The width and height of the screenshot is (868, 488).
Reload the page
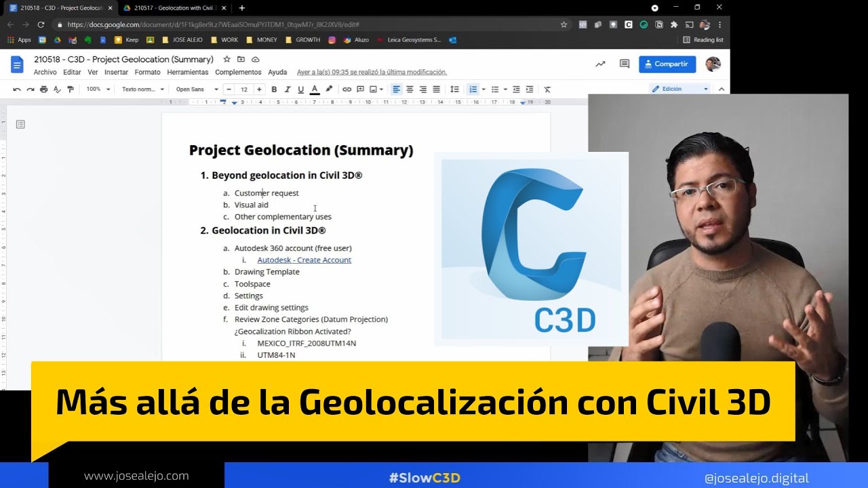[x=41, y=24]
